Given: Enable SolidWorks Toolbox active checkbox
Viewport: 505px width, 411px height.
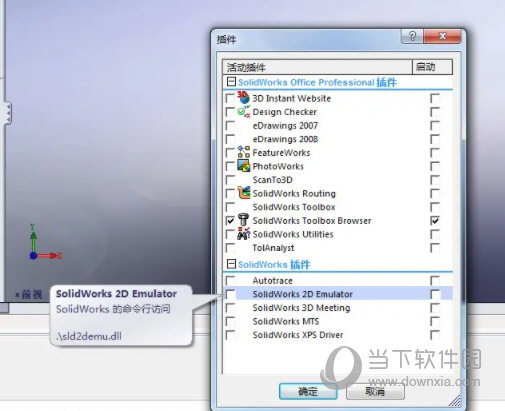Looking at the screenshot, I should click(230, 207).
